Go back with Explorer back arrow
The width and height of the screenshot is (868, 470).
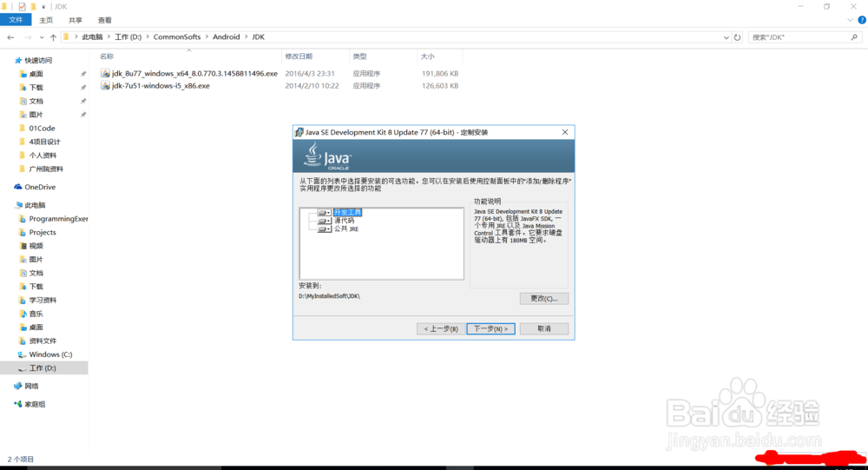point(10,37)
